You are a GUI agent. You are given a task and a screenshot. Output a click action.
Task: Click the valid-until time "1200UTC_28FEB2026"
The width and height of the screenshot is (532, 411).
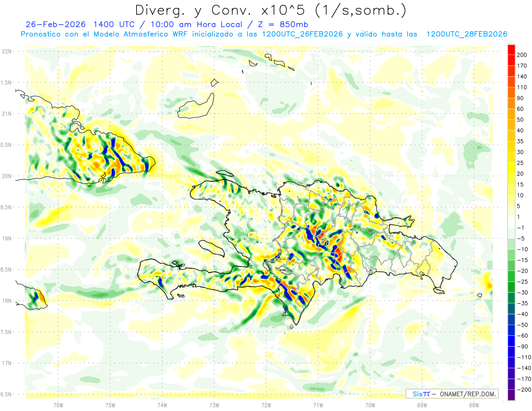click(466, 34)
